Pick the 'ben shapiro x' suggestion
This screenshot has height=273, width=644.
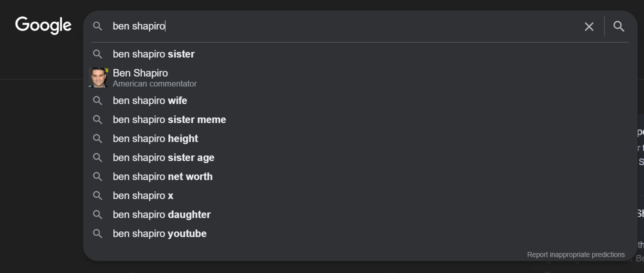pos(143,195)
